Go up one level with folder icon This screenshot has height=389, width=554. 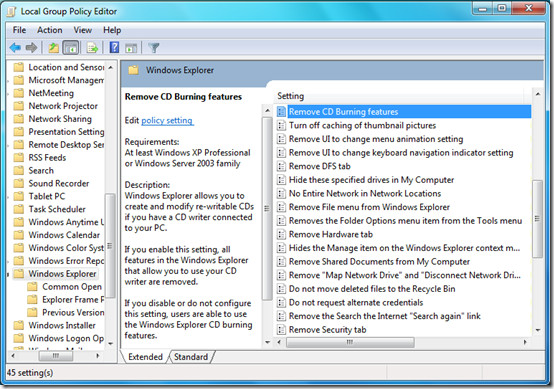pos(53,47)
